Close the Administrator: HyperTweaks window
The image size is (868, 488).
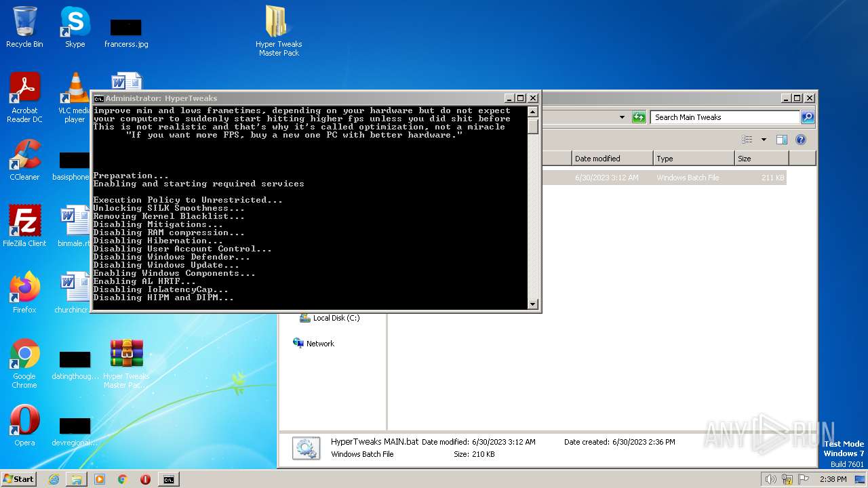pyautogui.click(x=533, y=98)
